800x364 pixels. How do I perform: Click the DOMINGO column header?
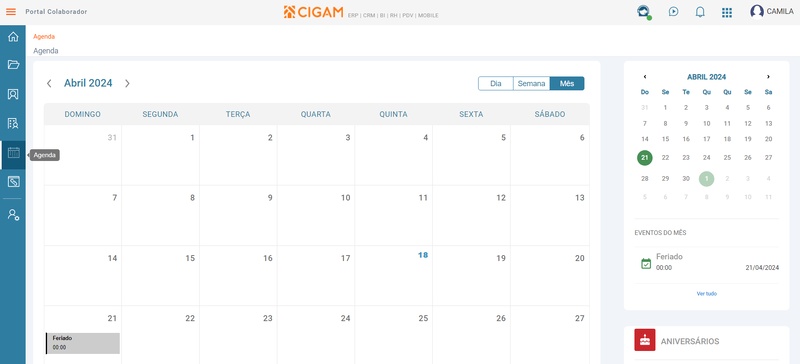pos(83,114)
